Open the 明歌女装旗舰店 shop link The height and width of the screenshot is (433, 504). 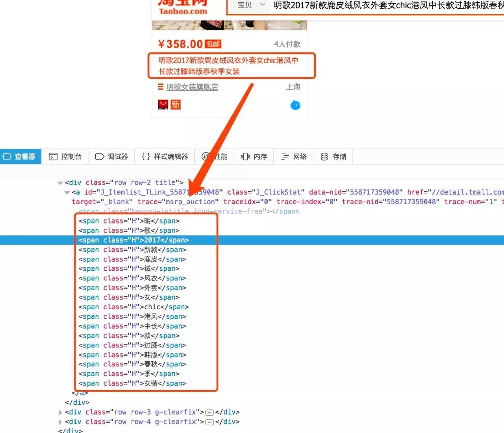click(192, 87)
